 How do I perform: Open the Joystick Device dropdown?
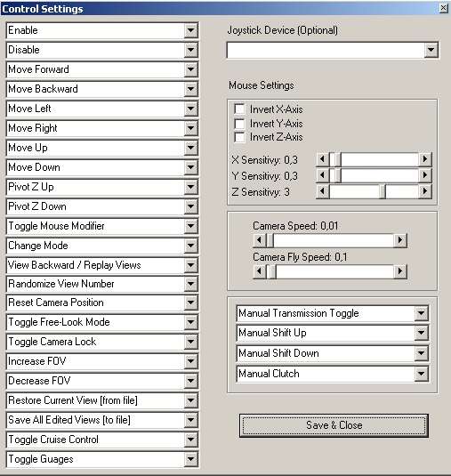(431, 50)
